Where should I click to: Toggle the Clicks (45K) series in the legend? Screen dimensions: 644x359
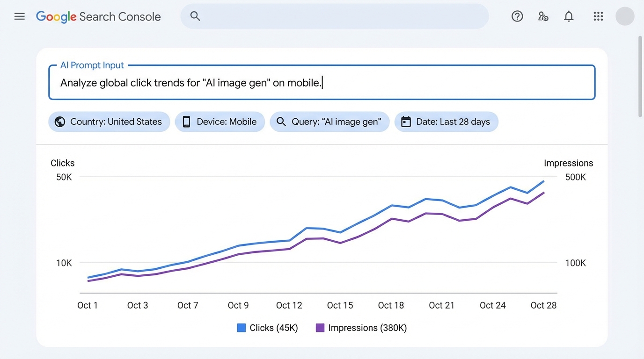pyautogui.click(x=267, y=328)
